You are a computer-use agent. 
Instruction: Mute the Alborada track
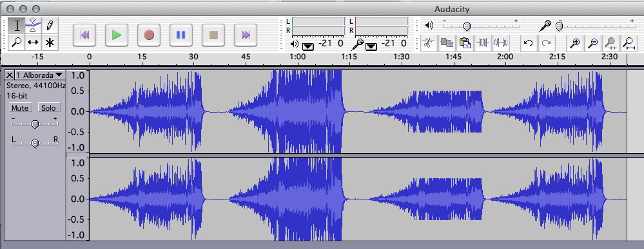(x=20, y=108)
